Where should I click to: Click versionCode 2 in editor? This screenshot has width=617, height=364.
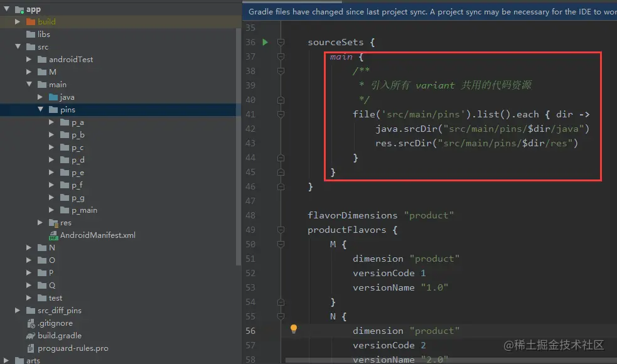tap(389, 346)
